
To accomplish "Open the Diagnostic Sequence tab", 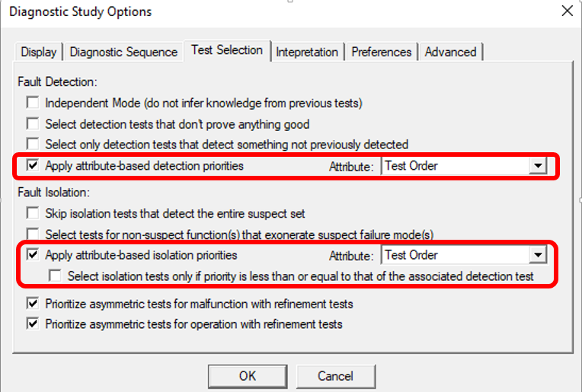I will pyautogui.click(x=123, y=52).
